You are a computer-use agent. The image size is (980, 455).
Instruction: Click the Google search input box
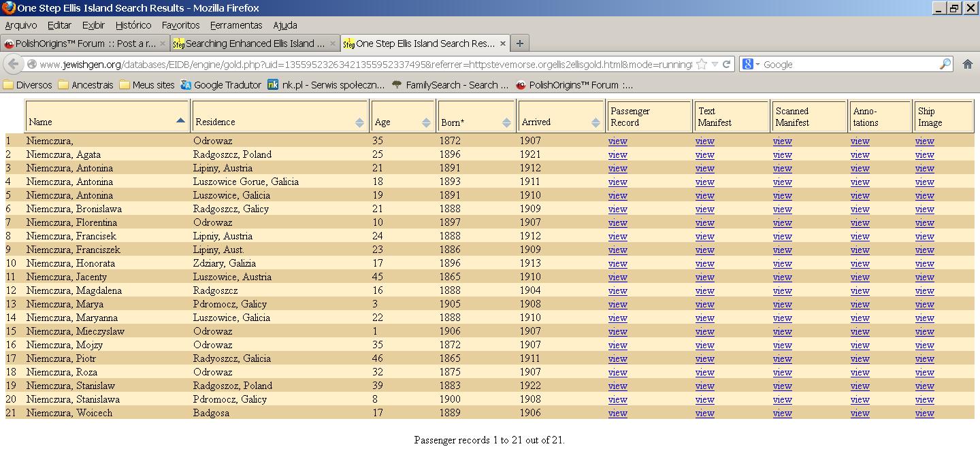[x=849, y=65]
